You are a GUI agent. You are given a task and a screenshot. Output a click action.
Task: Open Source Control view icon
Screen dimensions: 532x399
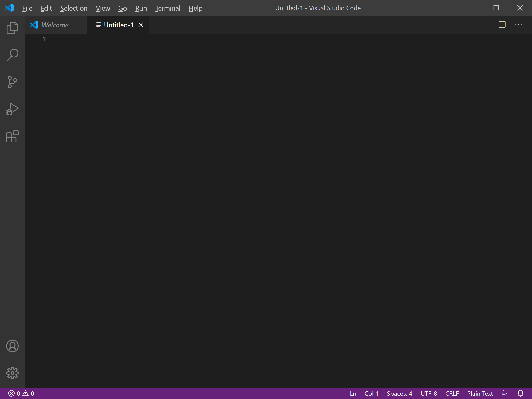pos(12,82)
